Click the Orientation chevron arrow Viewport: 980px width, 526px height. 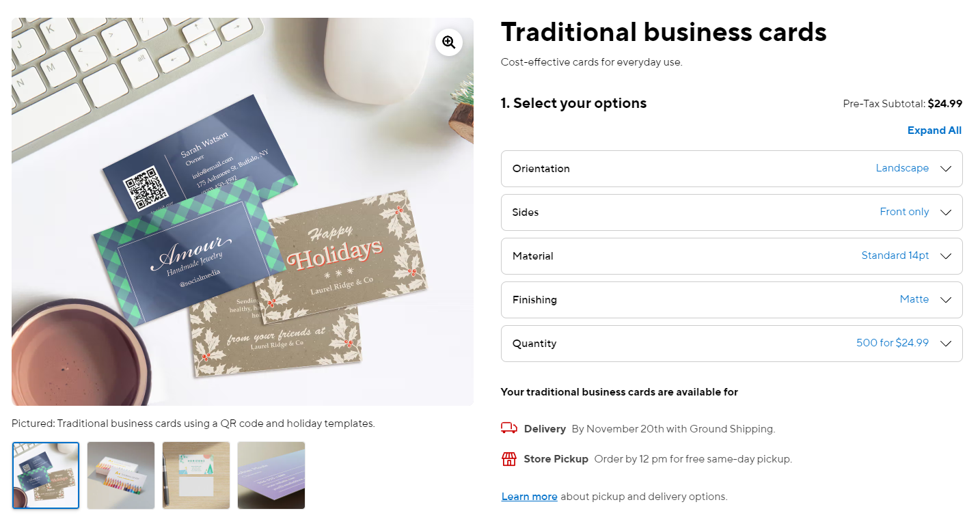coord(946,169)
